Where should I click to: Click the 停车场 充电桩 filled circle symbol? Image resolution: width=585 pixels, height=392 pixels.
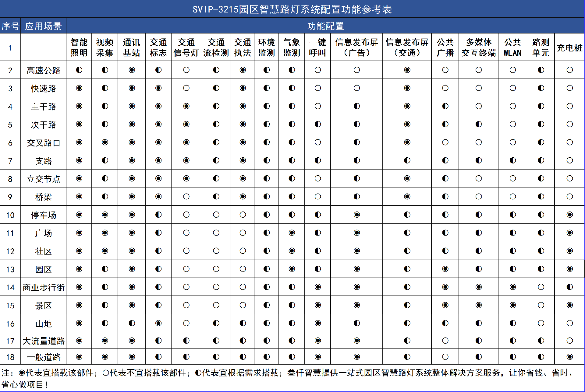[570, 215]
